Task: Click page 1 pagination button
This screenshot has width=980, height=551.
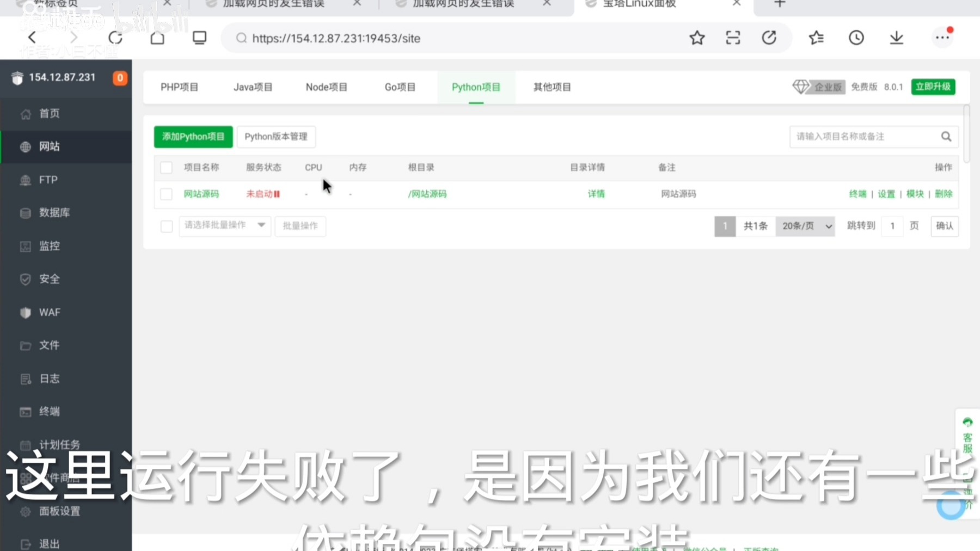Action: point(725,226)
